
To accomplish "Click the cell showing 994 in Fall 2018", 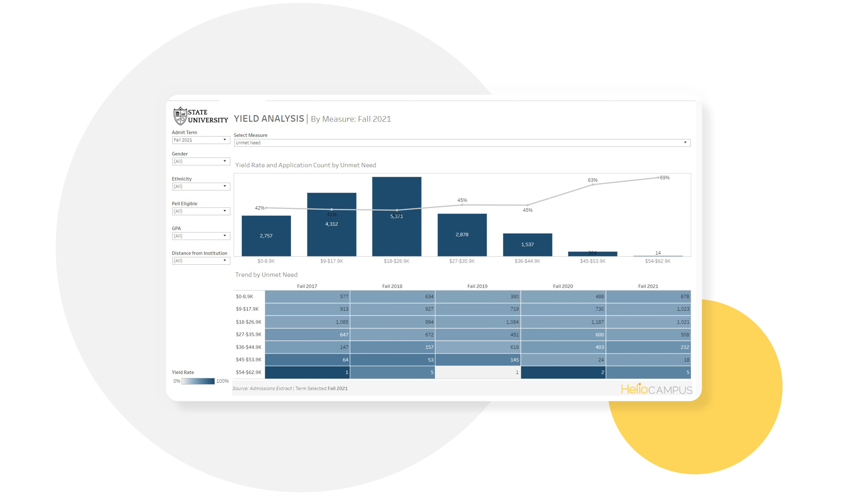I will 393,322.
